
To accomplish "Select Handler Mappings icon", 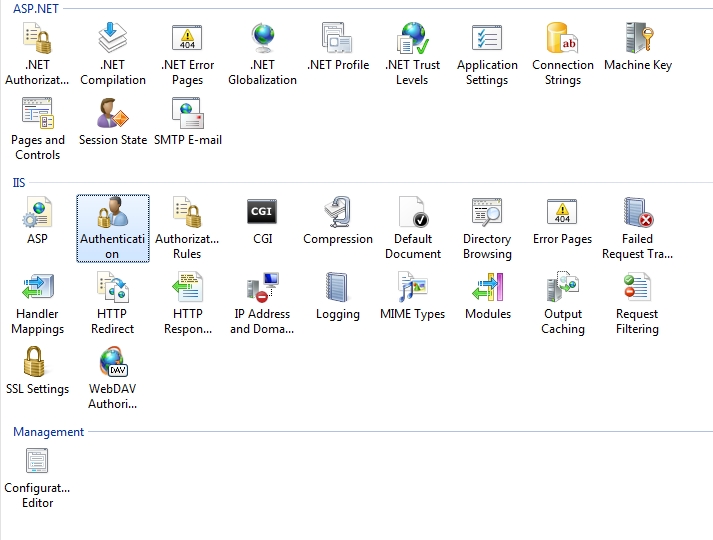I will pos(37,287).
